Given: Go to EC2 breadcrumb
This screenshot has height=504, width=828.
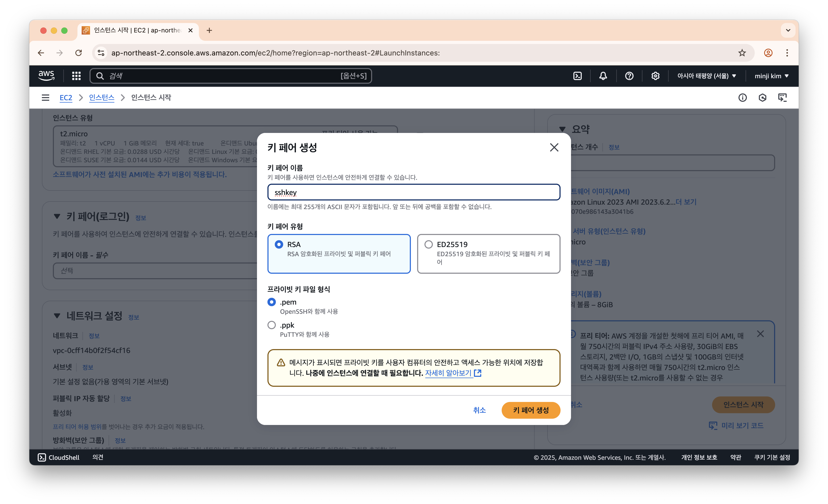Looking at the screenshot, I should pyautogui.click(x=66, y=97).
